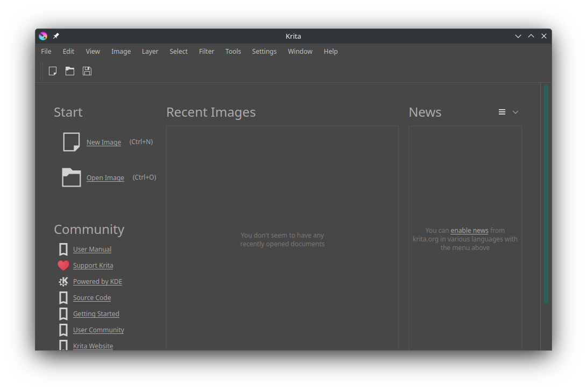Expand the News dropdown chevron arrow
The width and height of the screenshot is (587, 392).
coord(516,112)
